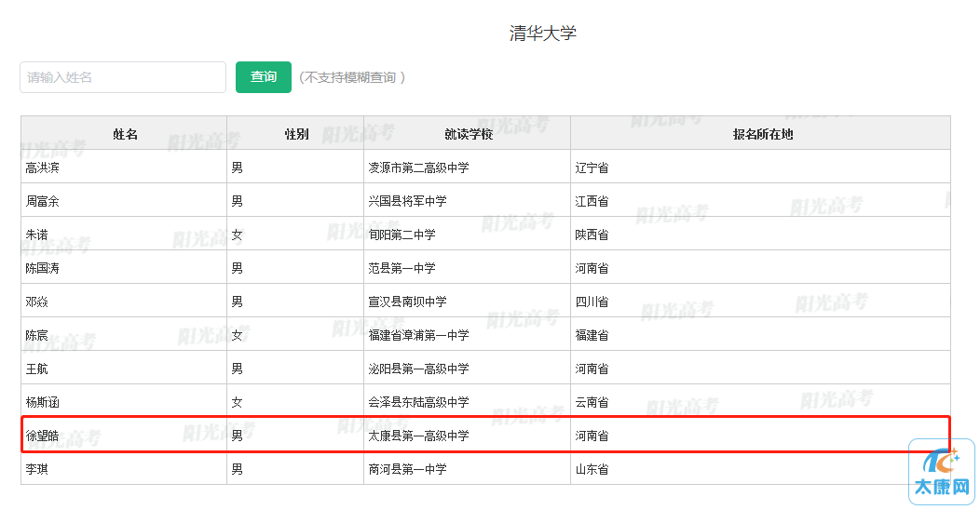Click school 兴国县将军中学

tap(407, 201)
